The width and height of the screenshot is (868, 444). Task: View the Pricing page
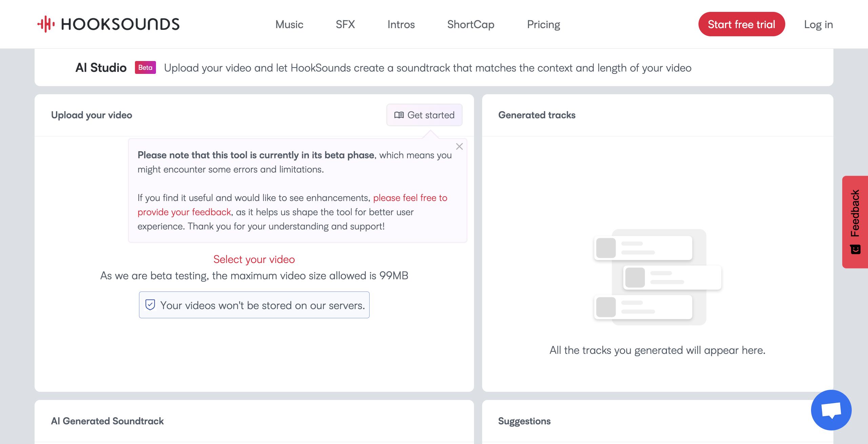tap(544, 24)
